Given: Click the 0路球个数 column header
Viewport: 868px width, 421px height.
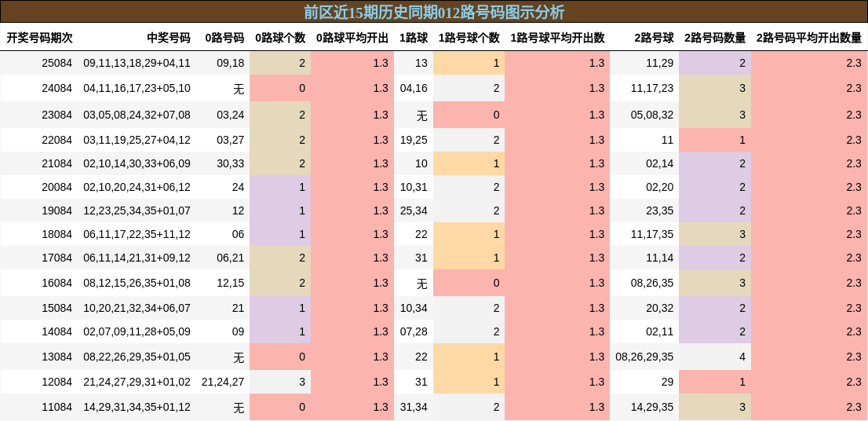Looking at the screenshot, I should tap(280, 38).
